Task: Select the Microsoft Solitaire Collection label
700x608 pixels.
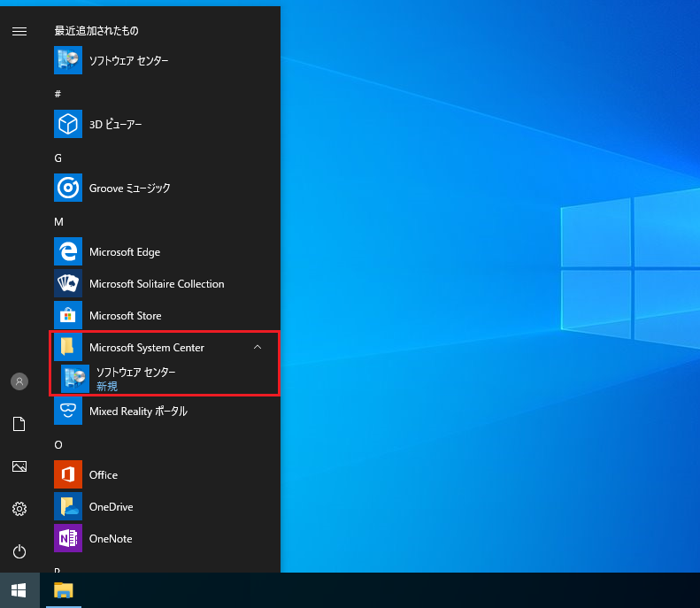Action: (157, 284)
